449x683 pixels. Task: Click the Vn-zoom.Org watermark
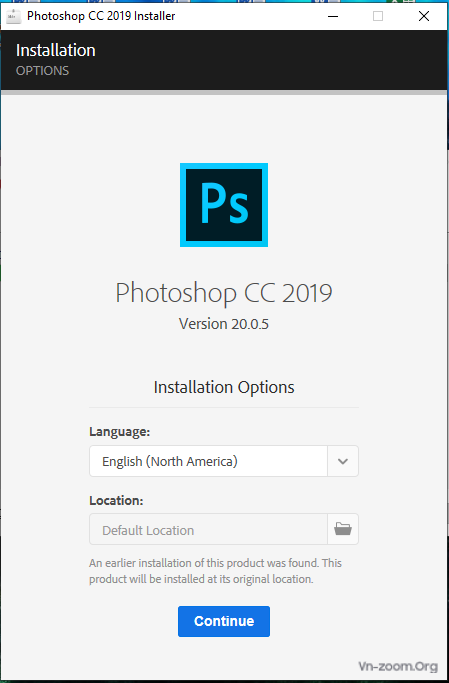398,666
